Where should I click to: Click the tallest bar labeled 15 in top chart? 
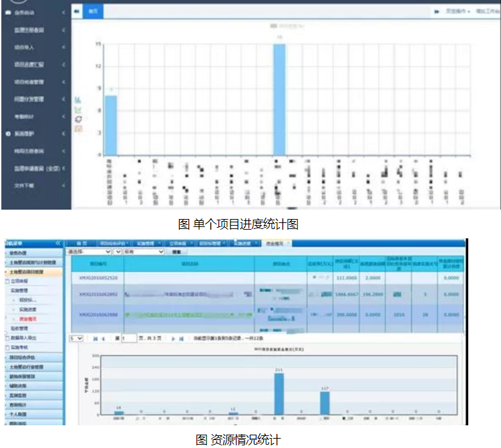279,99
